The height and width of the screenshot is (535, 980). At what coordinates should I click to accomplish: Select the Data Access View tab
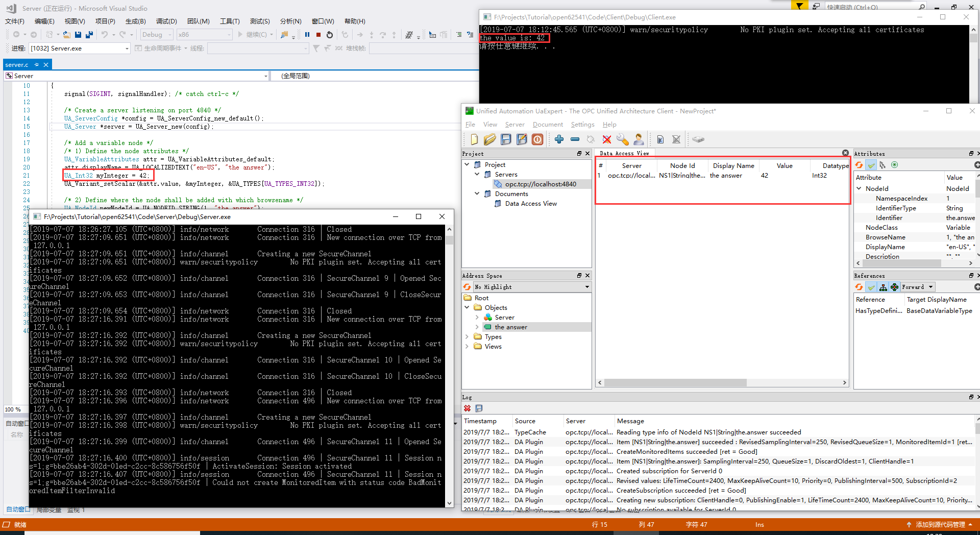[624, 153]
